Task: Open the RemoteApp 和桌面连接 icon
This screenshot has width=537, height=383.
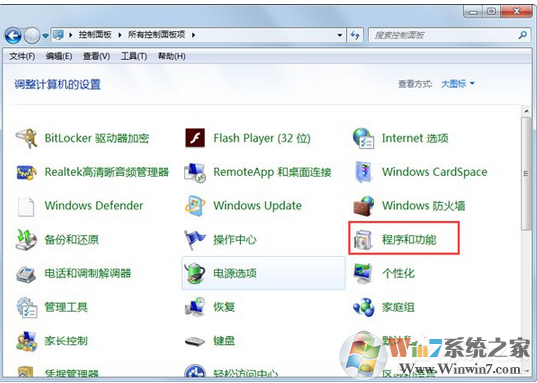Action: tap(195, 172)
